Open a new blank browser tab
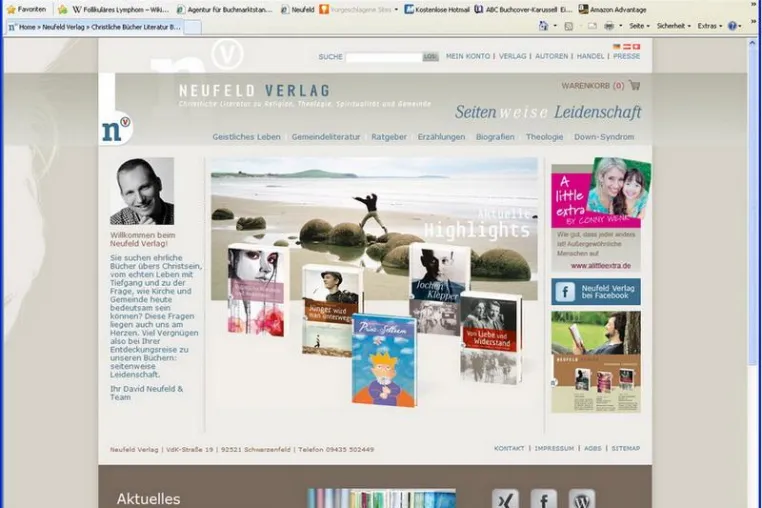This screenshot has height=508, width=762. pyautogui.click(x=193, y=27)
